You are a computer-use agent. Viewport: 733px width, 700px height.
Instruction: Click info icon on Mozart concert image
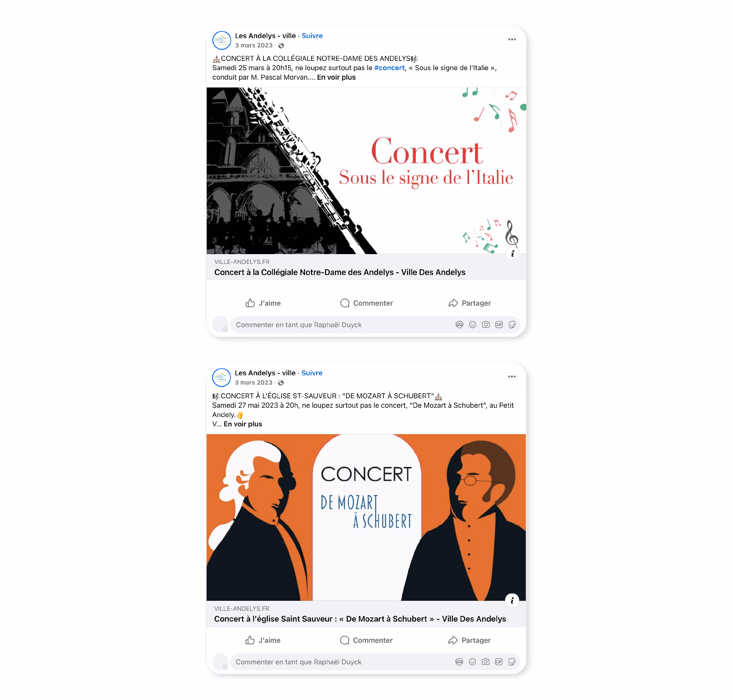[512, 600]
